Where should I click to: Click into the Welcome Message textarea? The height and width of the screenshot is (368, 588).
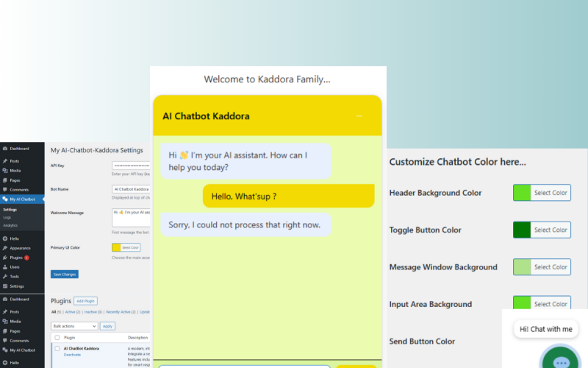pos(131,217)
